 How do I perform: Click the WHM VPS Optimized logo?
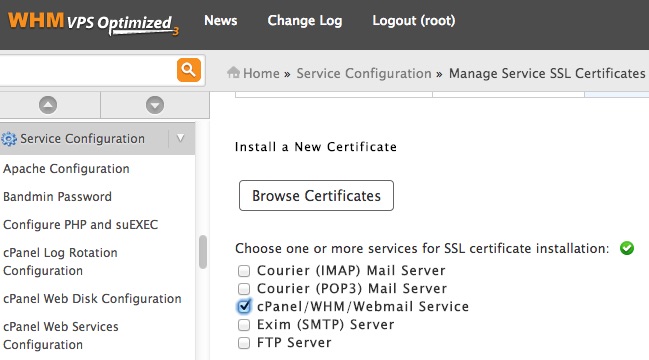[93, 23]
